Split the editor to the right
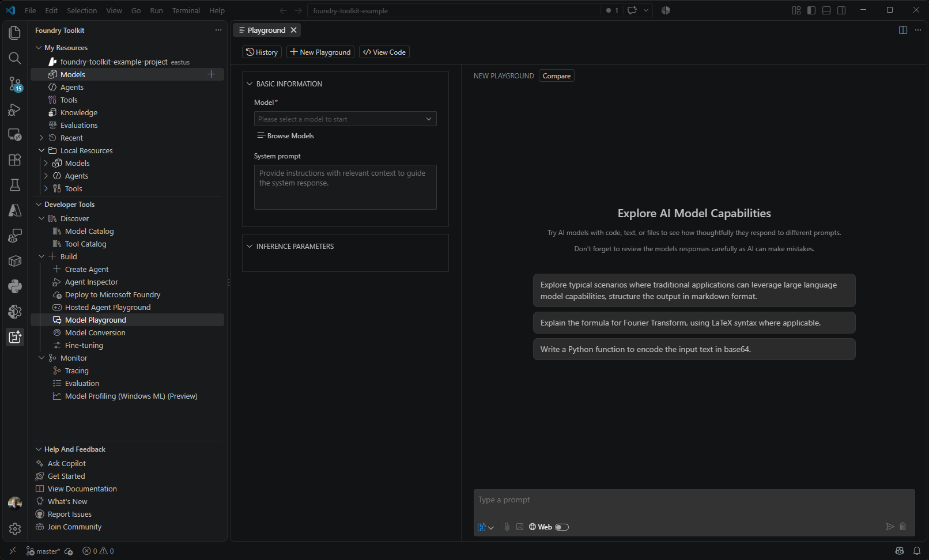This screenshot has width=929, height=560. (x=903, y=30)
